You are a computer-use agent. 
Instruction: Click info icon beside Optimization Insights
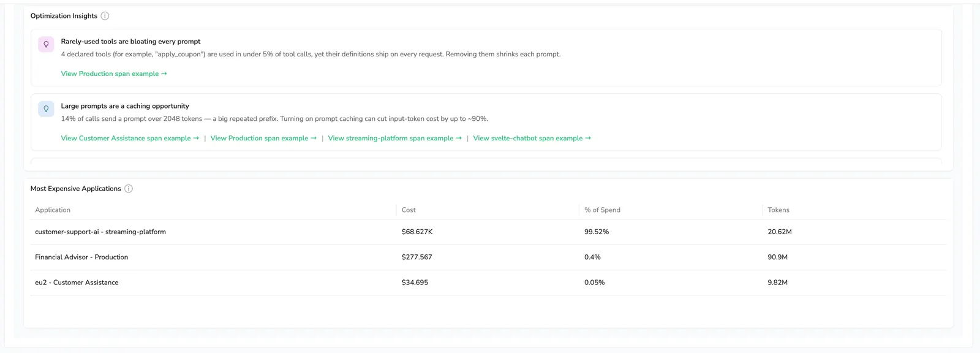tap(105, 16)
